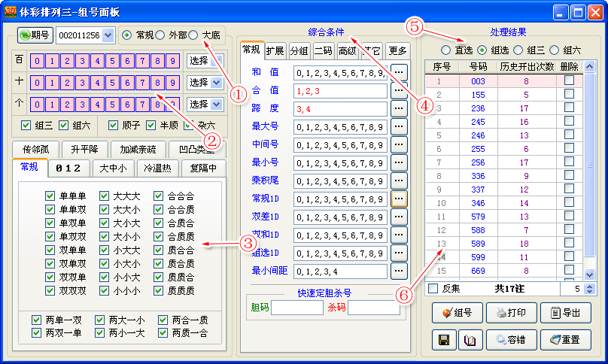The width and height of the screenshot is (608, 364).
Task: Click the ellipsis button beside 跨度
Action: point(399,108)
